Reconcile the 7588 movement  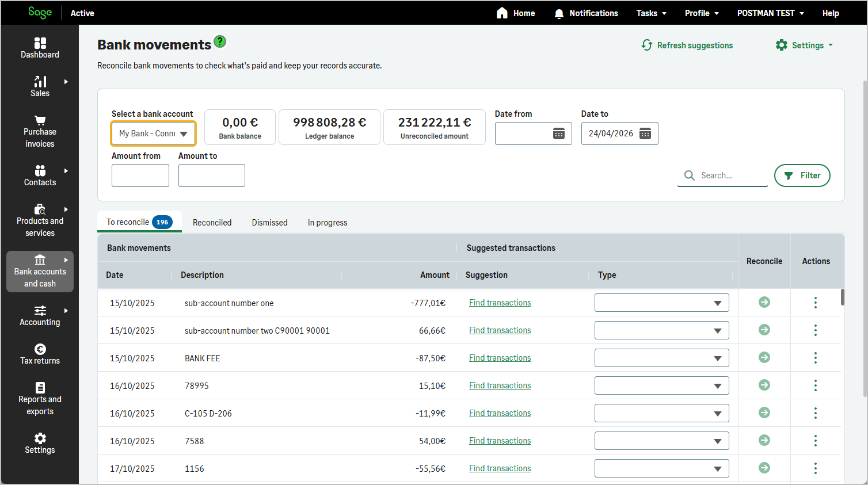coord(764,440)
